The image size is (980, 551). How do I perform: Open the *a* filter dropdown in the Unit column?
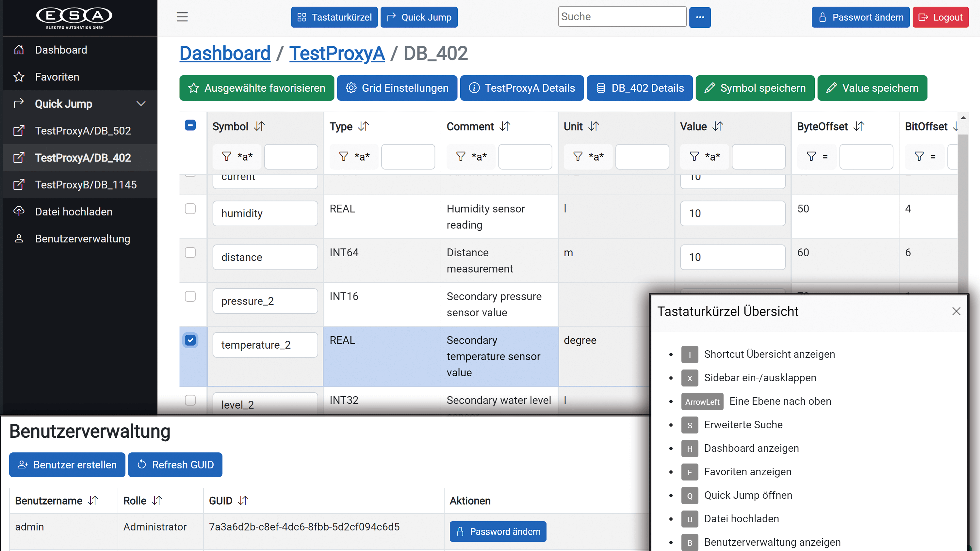point(588,156)
